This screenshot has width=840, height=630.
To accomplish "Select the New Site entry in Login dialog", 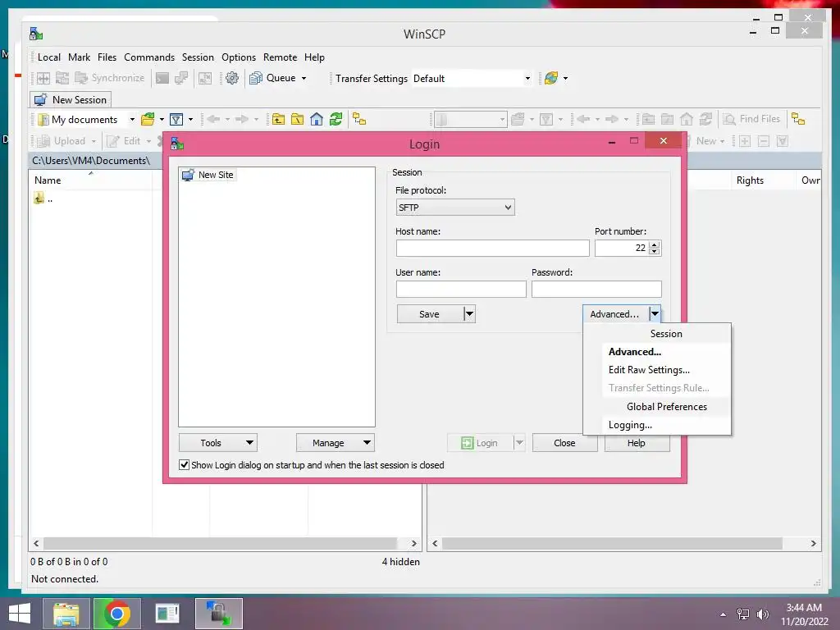I will [208, 175].
